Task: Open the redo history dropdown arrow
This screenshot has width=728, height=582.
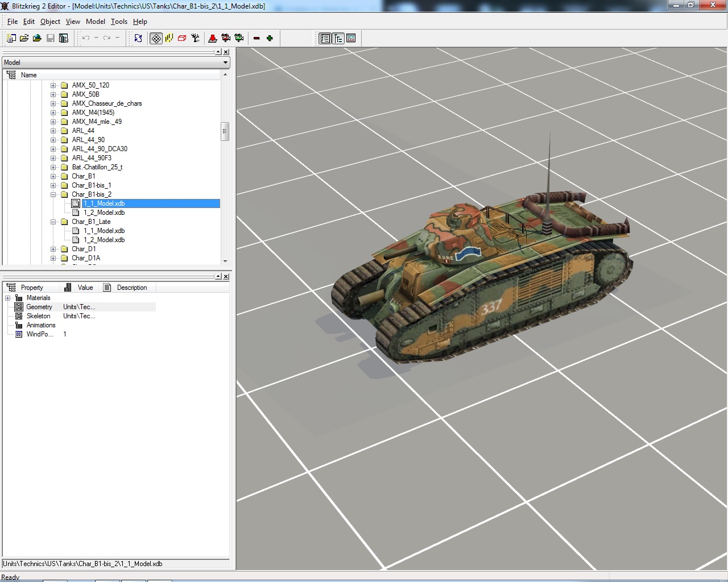Action: pyautogui.click(x=118, y=38)
